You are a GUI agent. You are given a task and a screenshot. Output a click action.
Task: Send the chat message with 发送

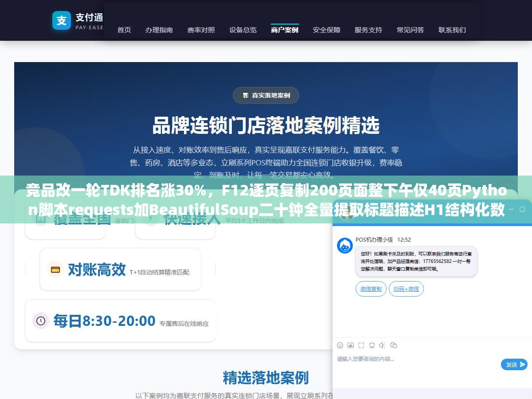pos(514,364)
